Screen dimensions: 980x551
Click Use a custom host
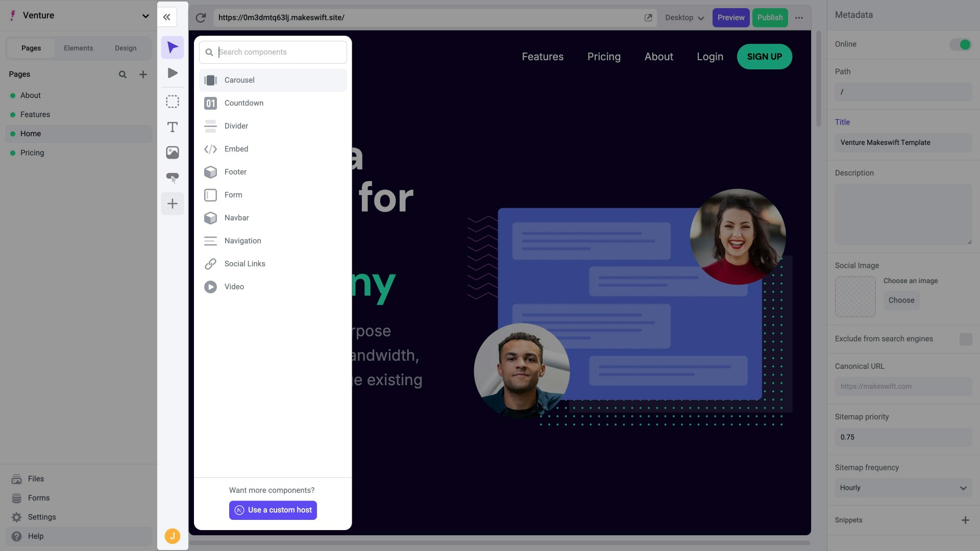pyautogui.click(x=273, y=510)
